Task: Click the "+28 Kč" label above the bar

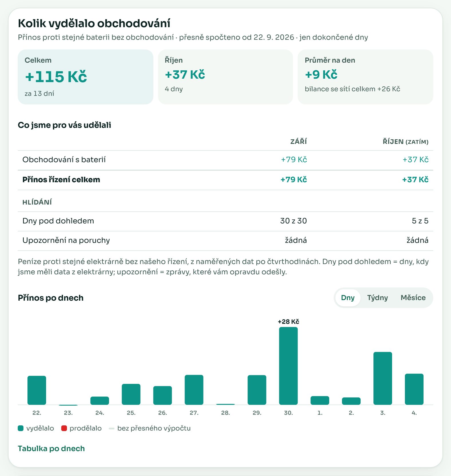Action: pyautogui.click(x=288, y=322)
